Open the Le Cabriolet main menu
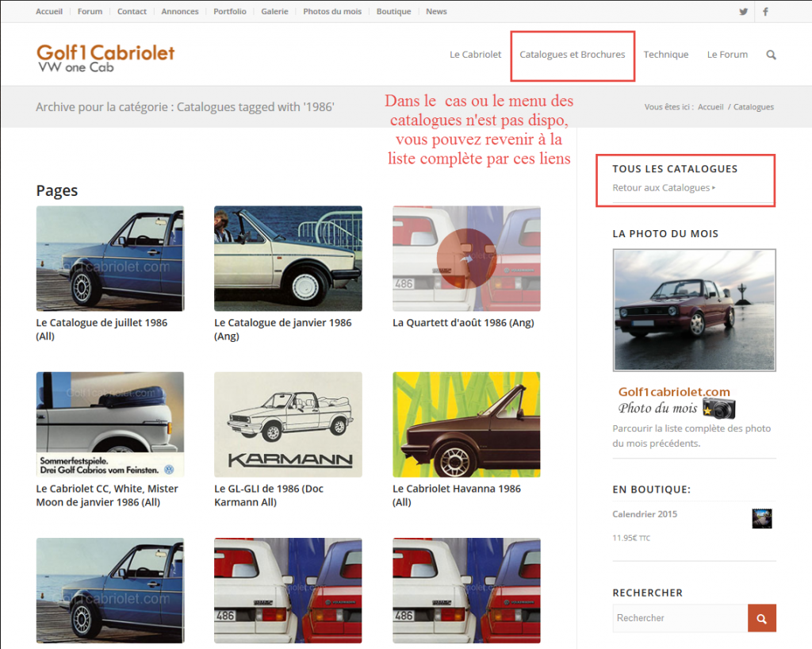812x649 pixels. coord(476,55)
